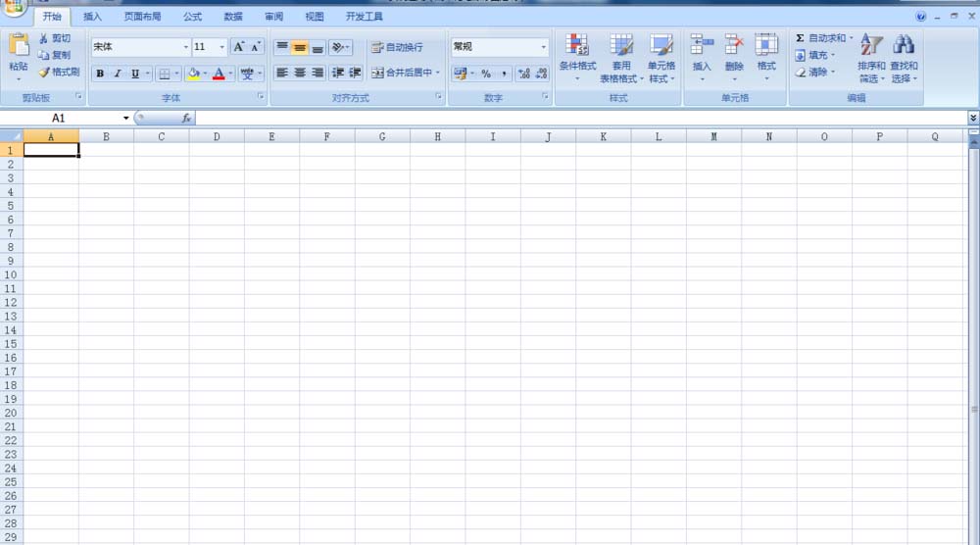Switch to the 数据 tab

pyautogui.click(x=233, y=17)
